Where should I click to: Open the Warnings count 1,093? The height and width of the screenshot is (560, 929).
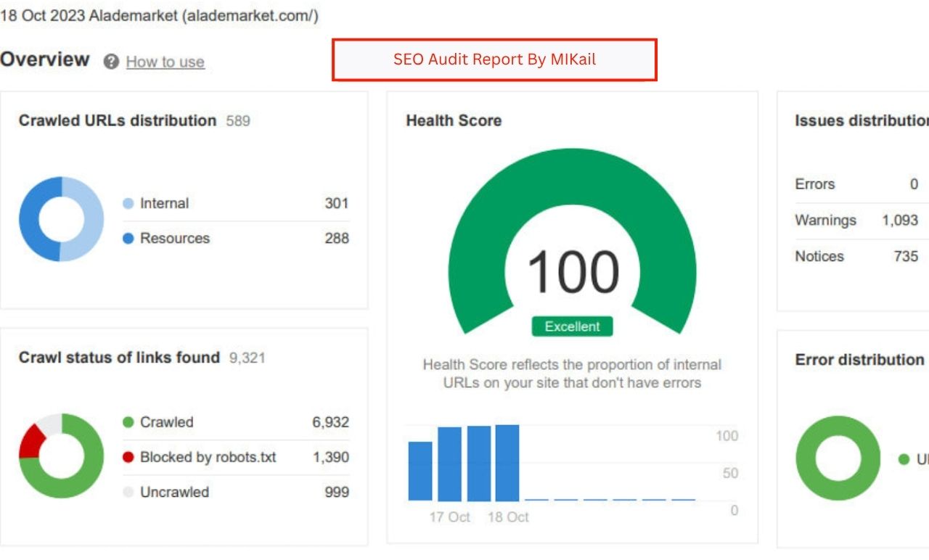point(900,221)
